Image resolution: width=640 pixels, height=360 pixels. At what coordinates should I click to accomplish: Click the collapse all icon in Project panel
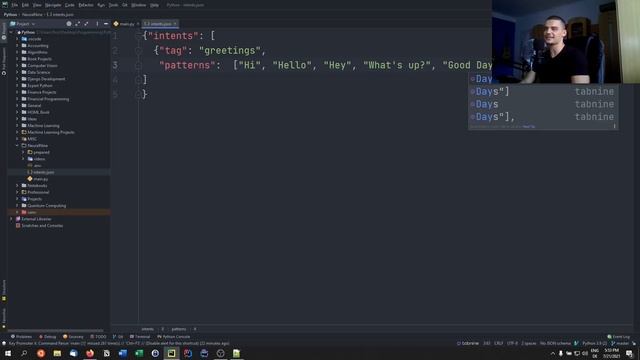click(86, 24)
